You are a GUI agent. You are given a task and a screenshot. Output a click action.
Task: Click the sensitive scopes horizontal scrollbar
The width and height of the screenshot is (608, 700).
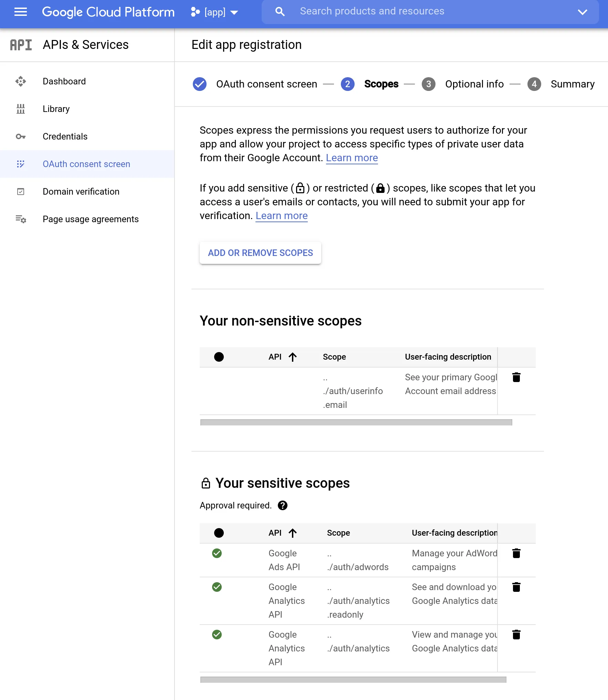353,680
